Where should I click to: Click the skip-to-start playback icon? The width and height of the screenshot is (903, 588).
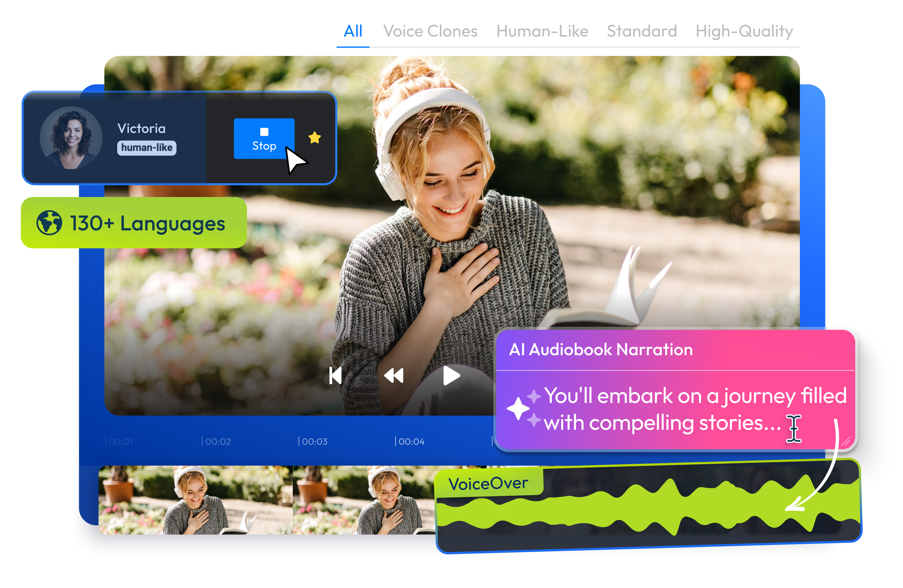click(335, 376)
